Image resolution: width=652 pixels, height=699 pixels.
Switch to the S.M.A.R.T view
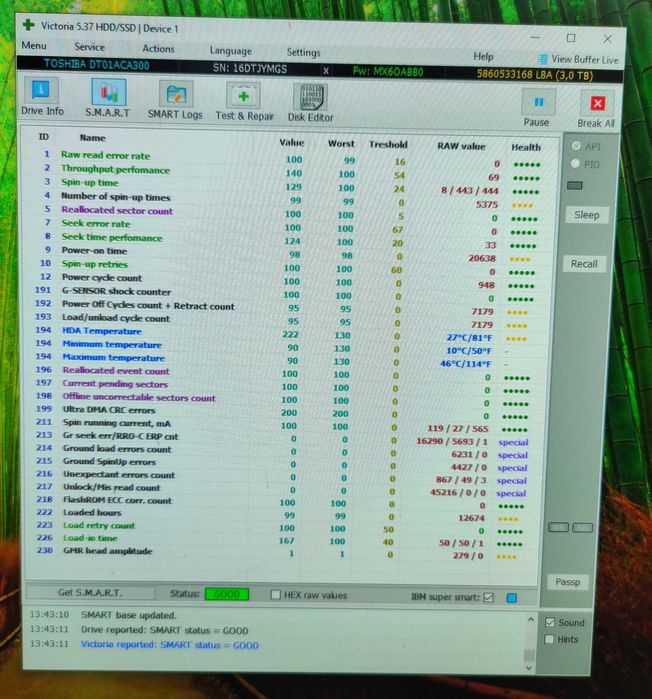[x=108, y=99]
